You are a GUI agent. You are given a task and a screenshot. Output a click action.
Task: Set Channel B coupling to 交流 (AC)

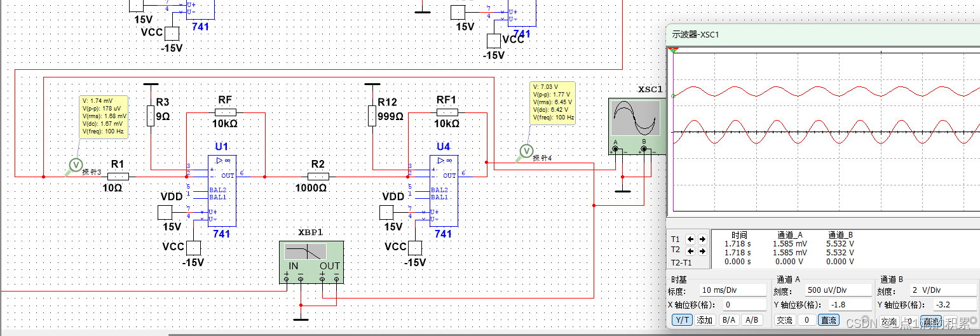click(x=888, y=322)
